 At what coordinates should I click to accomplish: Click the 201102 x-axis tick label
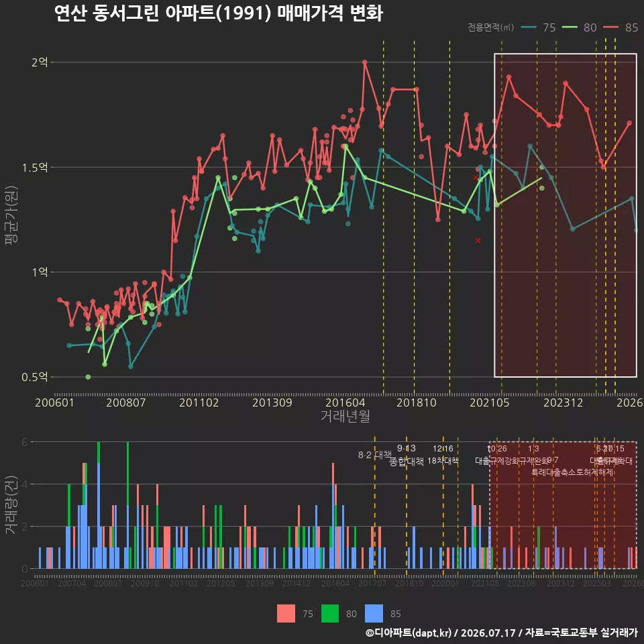(199, 402)
